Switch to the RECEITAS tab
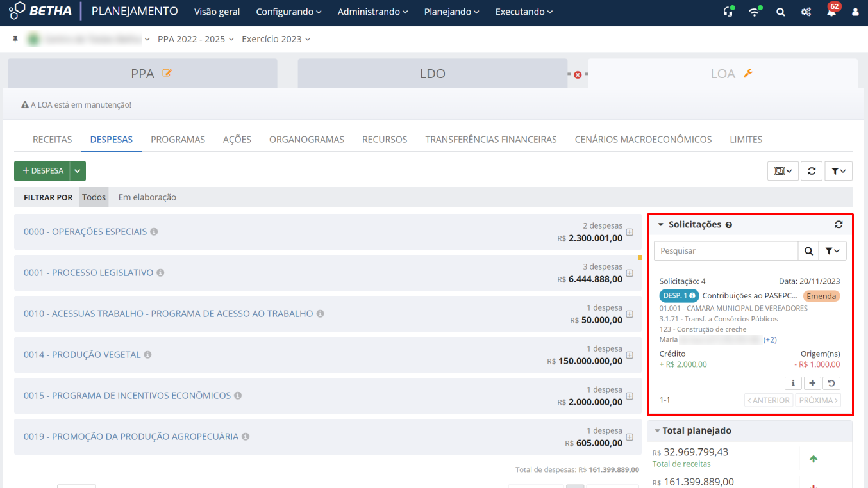 53,139
